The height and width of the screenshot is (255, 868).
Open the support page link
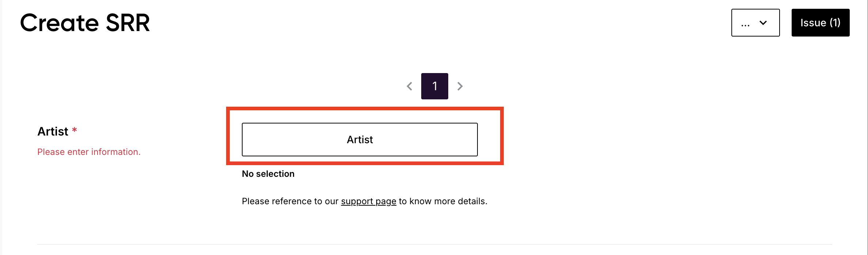[368, 201]
